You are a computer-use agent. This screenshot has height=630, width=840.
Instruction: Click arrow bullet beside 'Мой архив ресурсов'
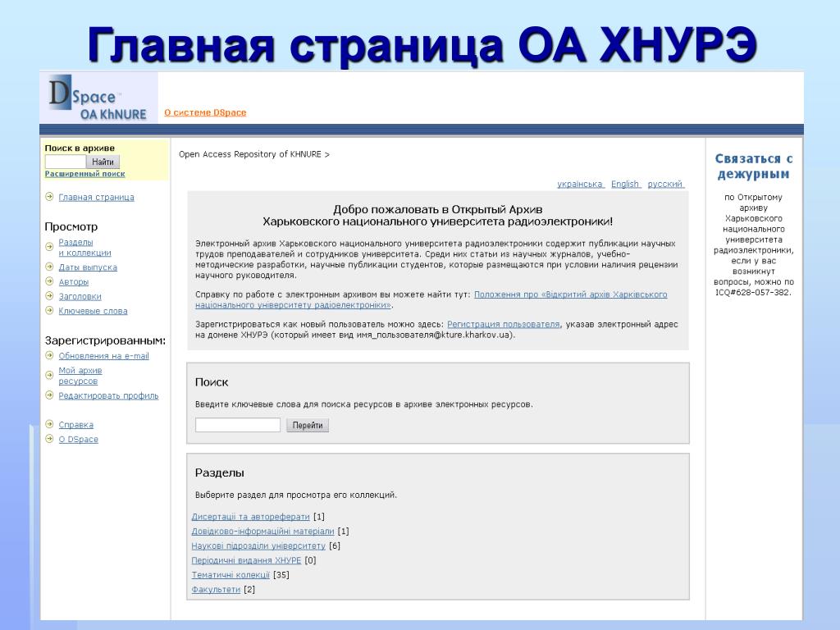tap(49, 375)
